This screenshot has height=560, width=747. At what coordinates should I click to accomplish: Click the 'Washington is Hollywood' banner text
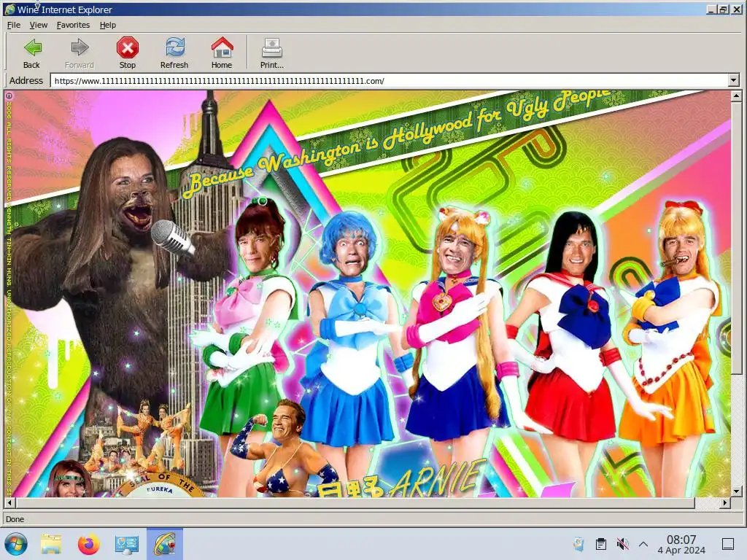coord(398,143)
